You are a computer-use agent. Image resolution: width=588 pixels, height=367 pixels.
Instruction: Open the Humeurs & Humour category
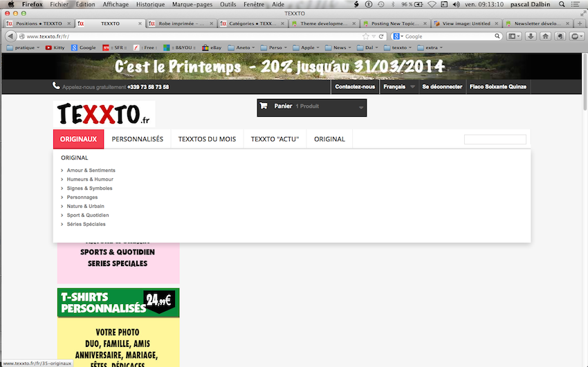[90, 179]
